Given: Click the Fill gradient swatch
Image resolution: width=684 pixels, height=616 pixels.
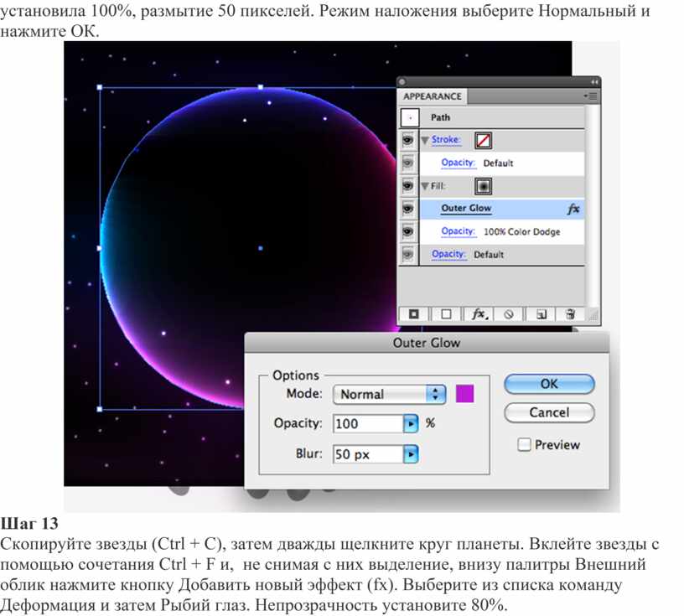Looking at the screenshot, I should coord(484,186).
